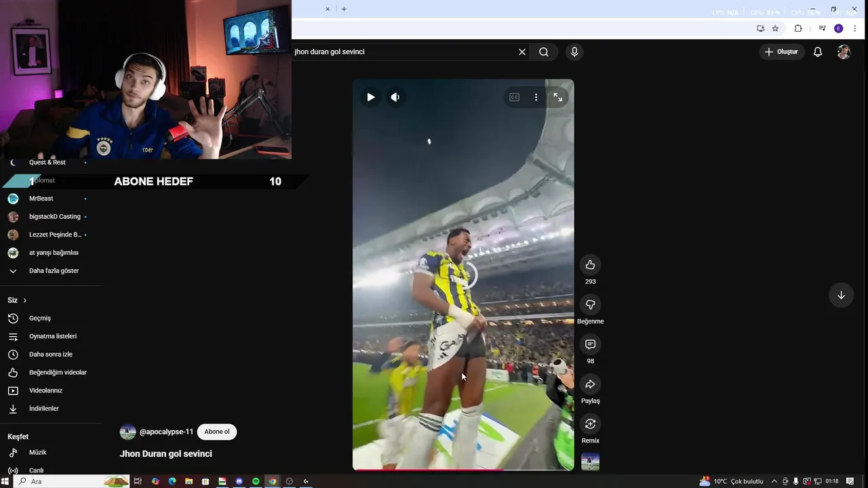Viewport: 868px width, 488px height.
Task: Dislike the Short (Beğenme)
Action: [590, 304]
